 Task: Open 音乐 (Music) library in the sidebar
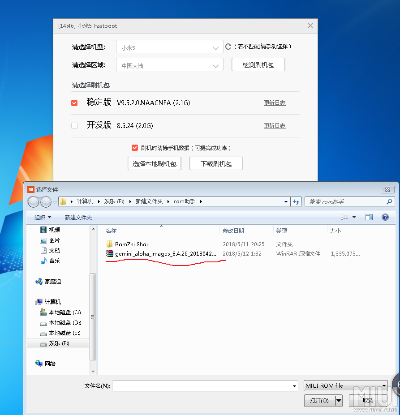pos(50,261)
